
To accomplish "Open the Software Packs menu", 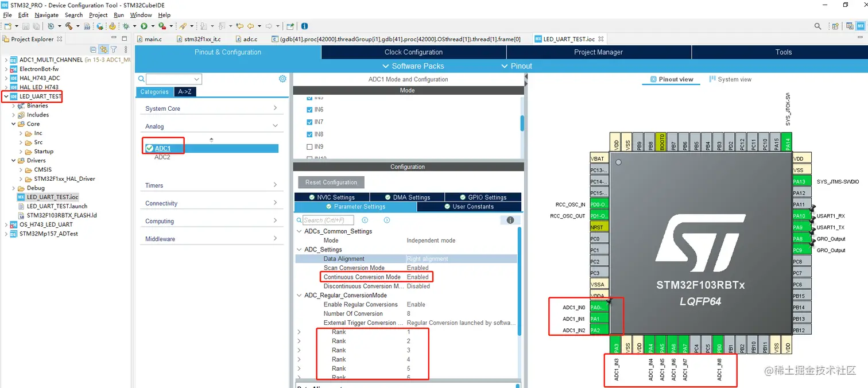I will point(413,66).
